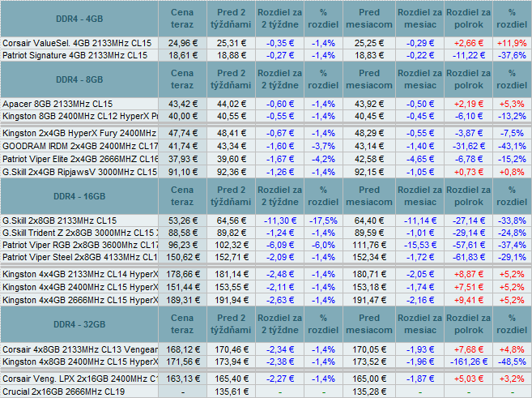Select the 150,62 € price cell
532x398 pixels.
click(x=182, y=257)
